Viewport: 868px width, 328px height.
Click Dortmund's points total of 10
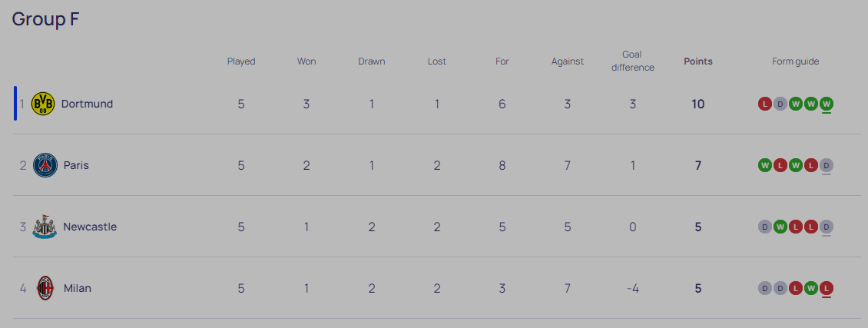click(x=698, y=104)
